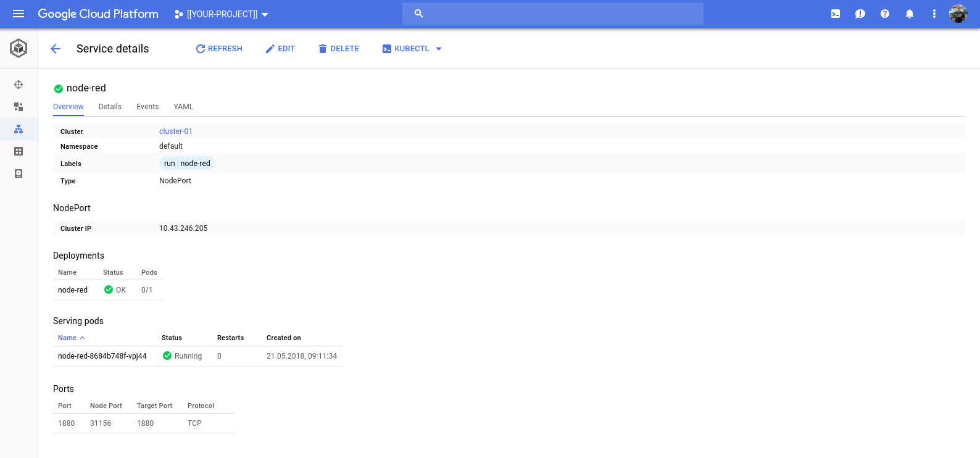Click the 'NodePort' type value
980x458 pixels.
(175, 181)
